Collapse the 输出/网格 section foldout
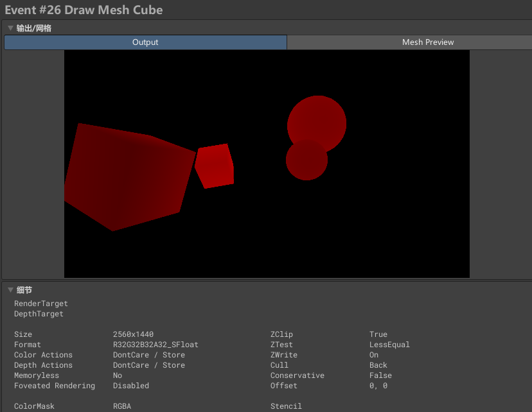 (10, 28)
